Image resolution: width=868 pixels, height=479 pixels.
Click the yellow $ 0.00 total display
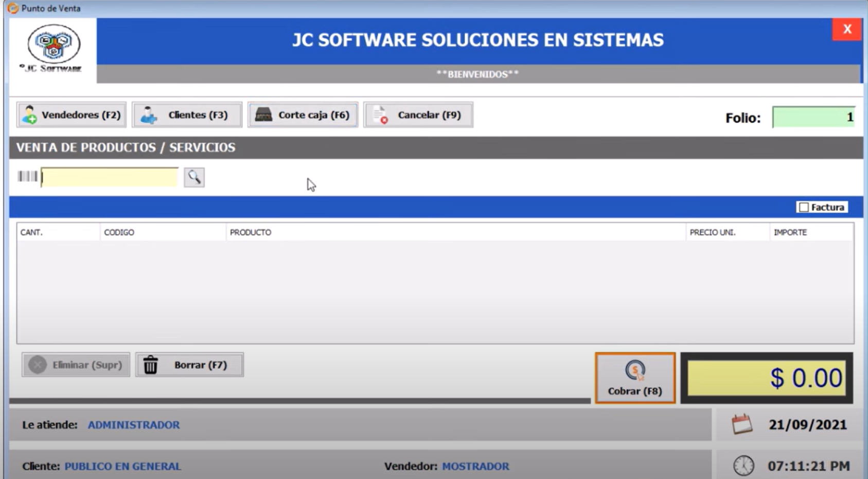pos(766,378)
